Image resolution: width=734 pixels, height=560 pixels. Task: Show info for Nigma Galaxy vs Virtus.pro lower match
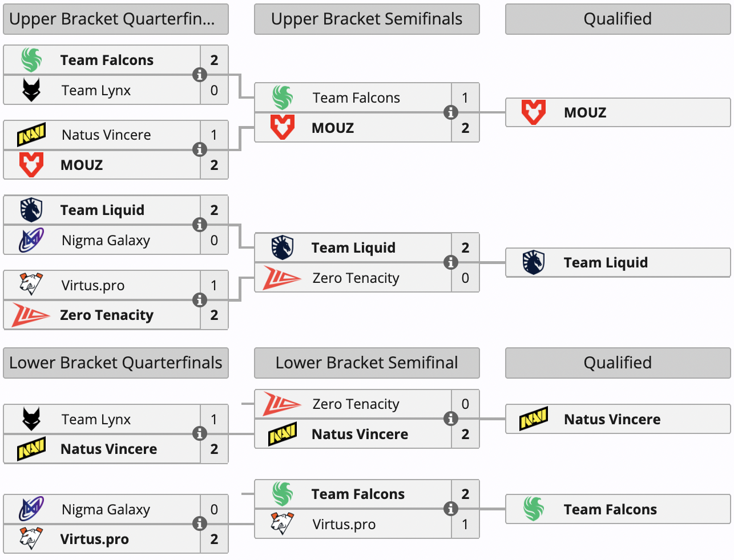click(199, 524)
